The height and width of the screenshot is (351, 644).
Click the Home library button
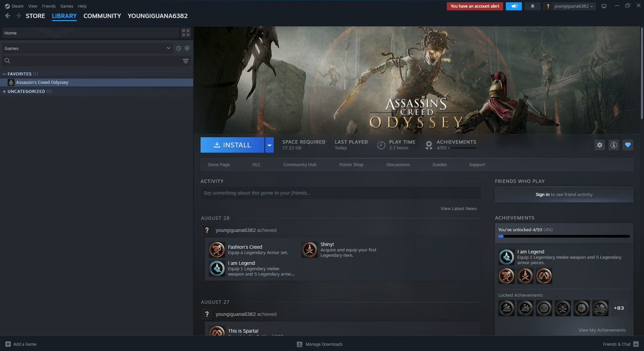[x=90, y=33]
